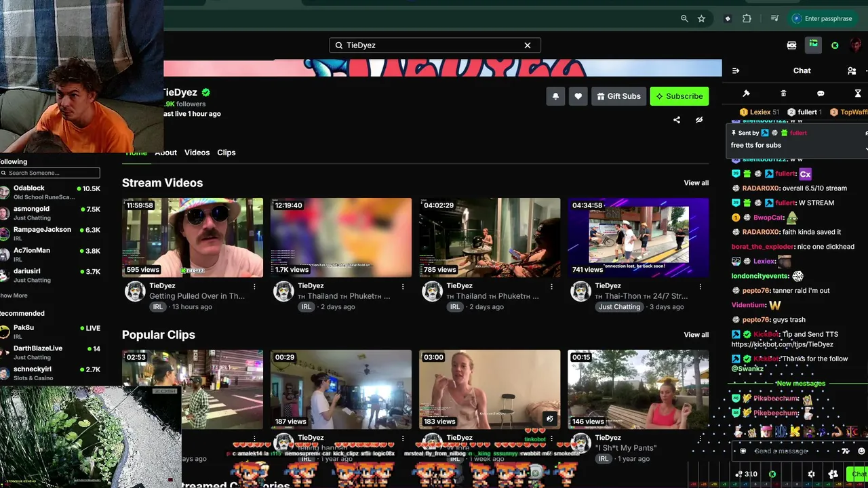Click the speech bubble icon in chat toolbar
868x488 pixels.
click(x=821, y=94)
